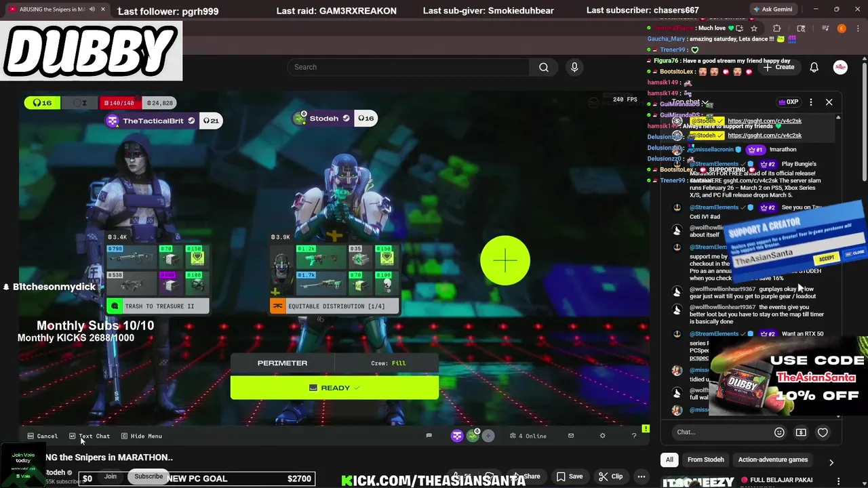Open the EQUITABLE DISTRIBUTION [1/4] contract
This screenshot has height=488, width=868.
(x=335, y=306)
